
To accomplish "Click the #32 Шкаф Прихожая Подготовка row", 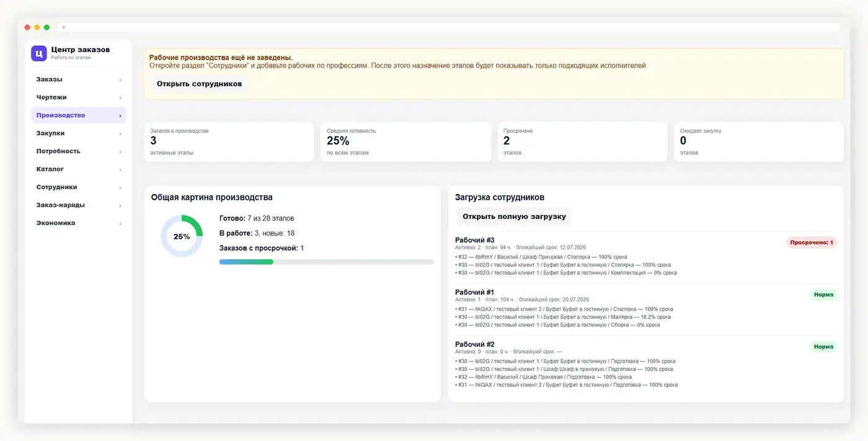I will coord(544,377).
